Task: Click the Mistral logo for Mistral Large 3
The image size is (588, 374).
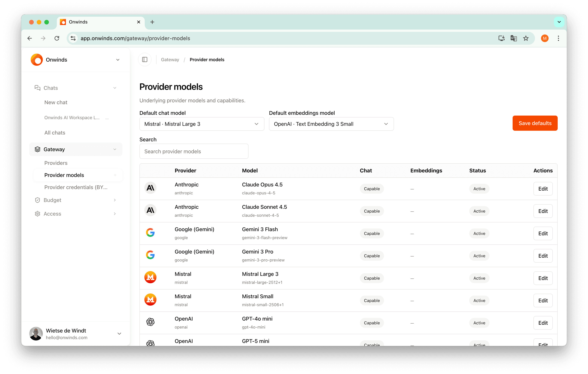Action: click(x=150, y=278)
